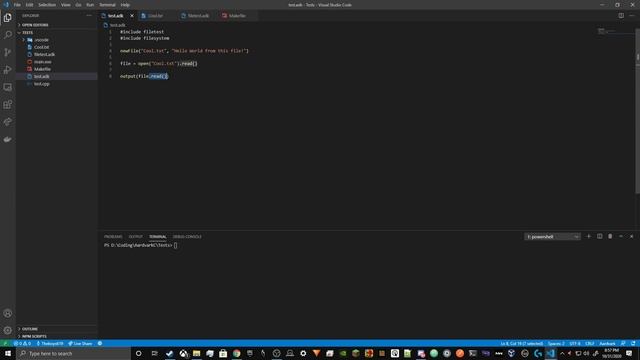This screenshot has height=360, width=640.
Task: Open errors and warnings count in status bar
Action: tap(22, 344)
